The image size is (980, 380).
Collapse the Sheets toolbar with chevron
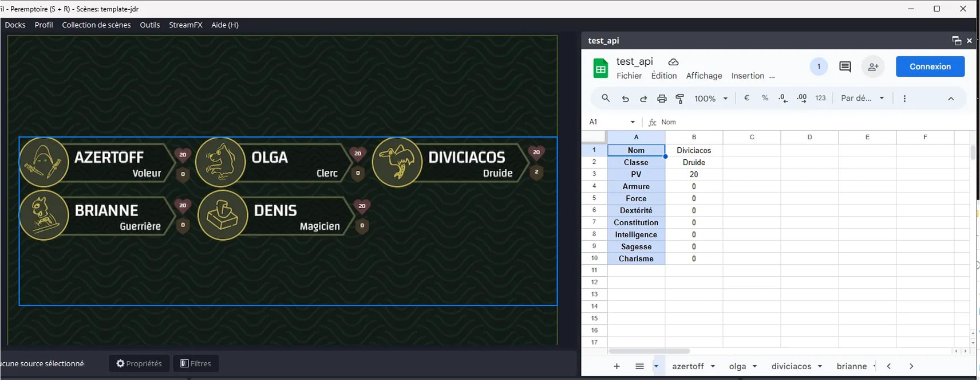[x=951, y=99]
